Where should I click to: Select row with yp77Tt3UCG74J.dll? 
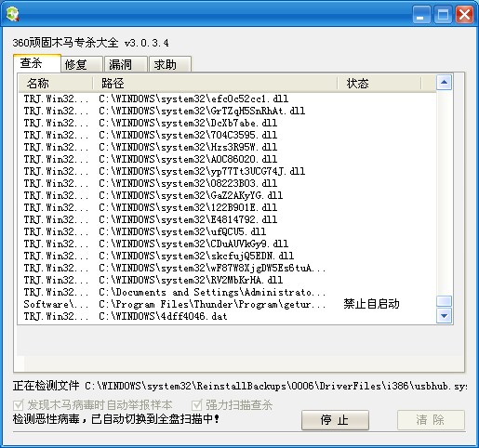point(227,171)
